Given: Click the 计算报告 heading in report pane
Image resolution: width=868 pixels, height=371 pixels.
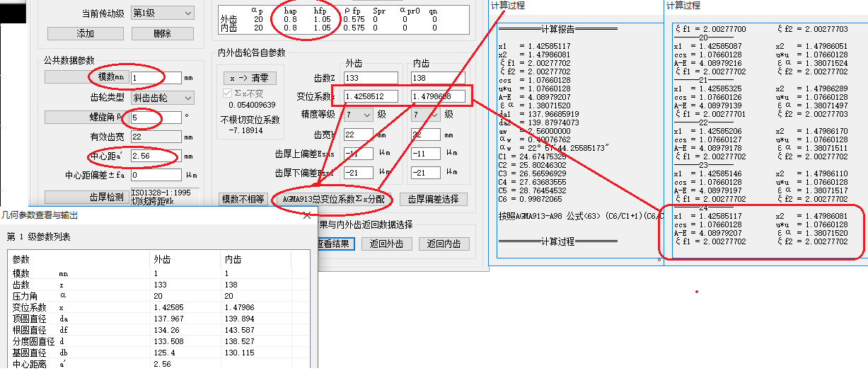Looking at the screenshot, I should (557, 30).
